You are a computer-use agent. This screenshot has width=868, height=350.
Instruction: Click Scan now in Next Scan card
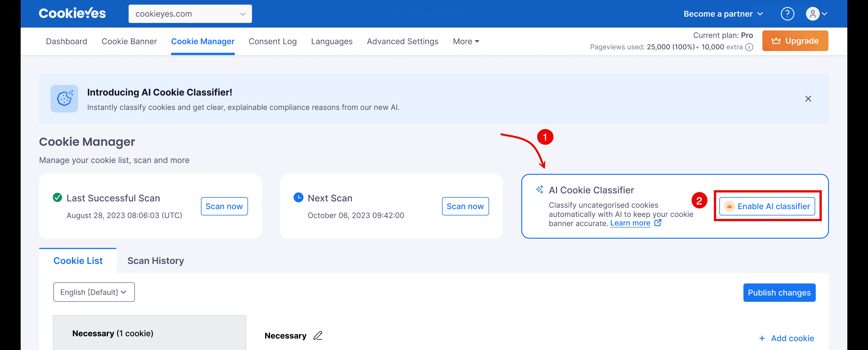click(x=465, y=206)
